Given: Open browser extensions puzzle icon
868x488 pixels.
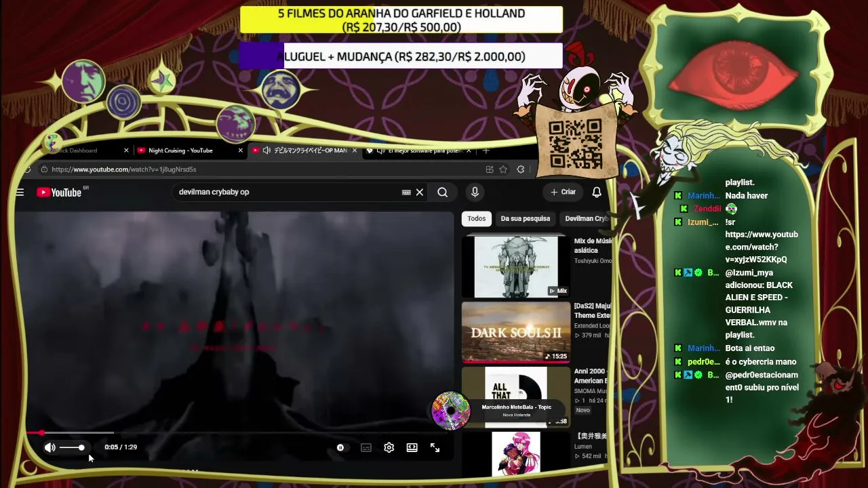Looking at the screenshot, I should [520, 169].
